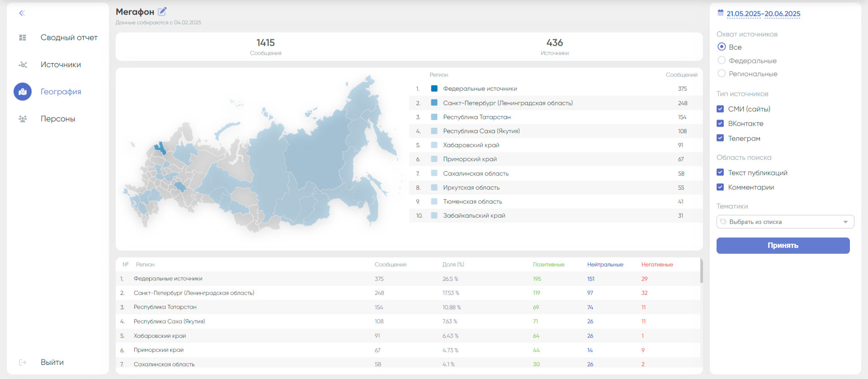Open date range 21.05.2025-20.06.2025 picker
The height and width of the screenshot is (379, 868).
tap(763, 14)
